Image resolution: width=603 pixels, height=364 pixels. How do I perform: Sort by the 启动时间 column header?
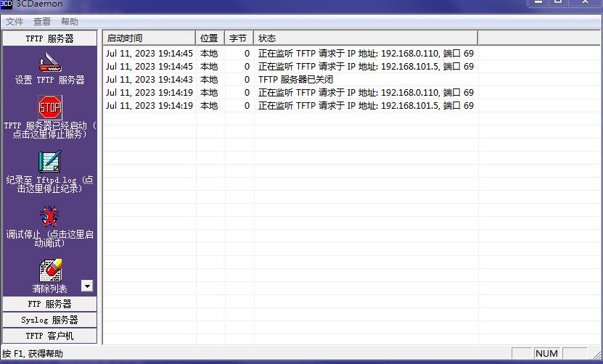pyautogui.click(x=149, y=38)
